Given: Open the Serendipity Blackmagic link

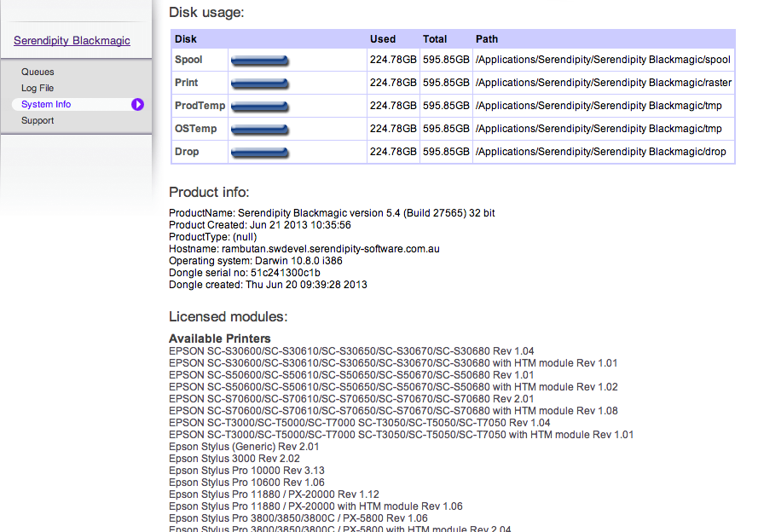Looking at the screenshot, I should (72, 41).
